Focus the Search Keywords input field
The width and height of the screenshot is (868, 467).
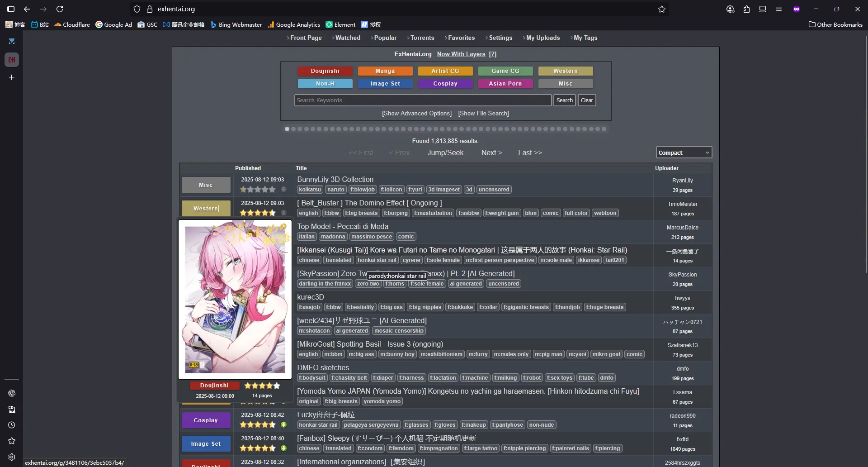point(423,100)
